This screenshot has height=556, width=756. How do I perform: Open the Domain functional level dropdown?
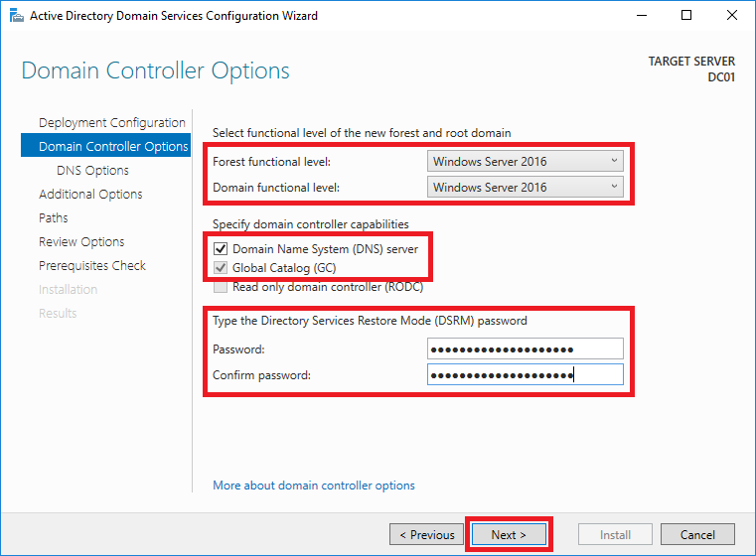(526, 187)
